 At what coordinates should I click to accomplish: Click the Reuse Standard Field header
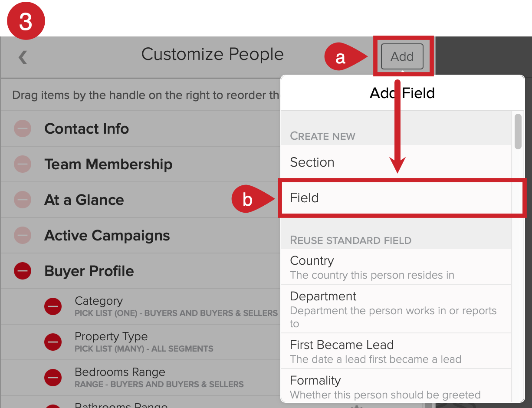[x=351, y=240]
